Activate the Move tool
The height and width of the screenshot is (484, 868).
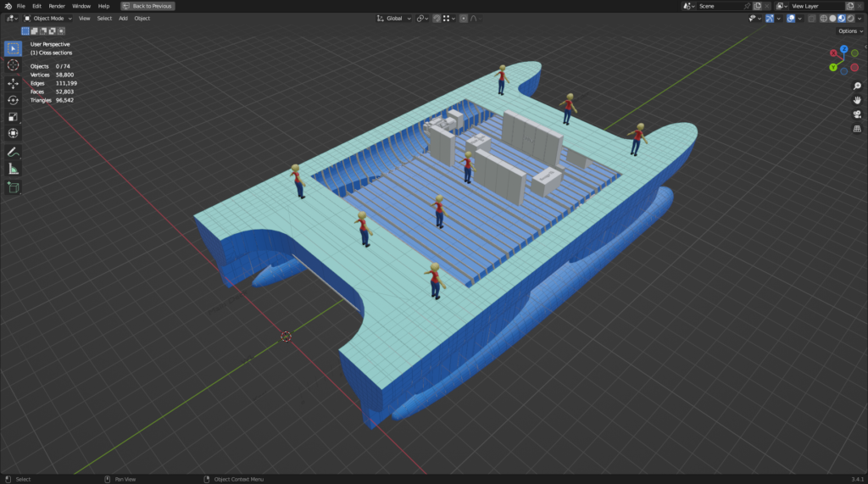14,83
